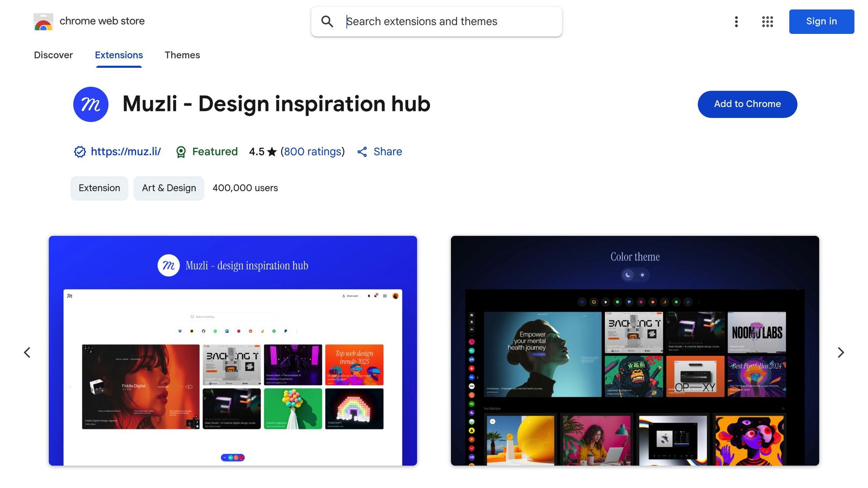Open the https://muz.li/ publisher link
Viewport: 868px width, 488px height.
pyautogui.click(x=126, y=152)
